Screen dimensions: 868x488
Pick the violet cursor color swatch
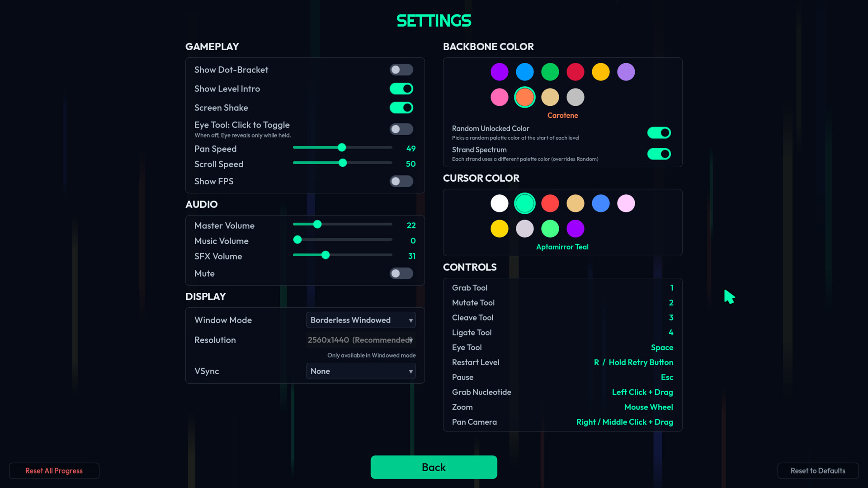(576, 229)
